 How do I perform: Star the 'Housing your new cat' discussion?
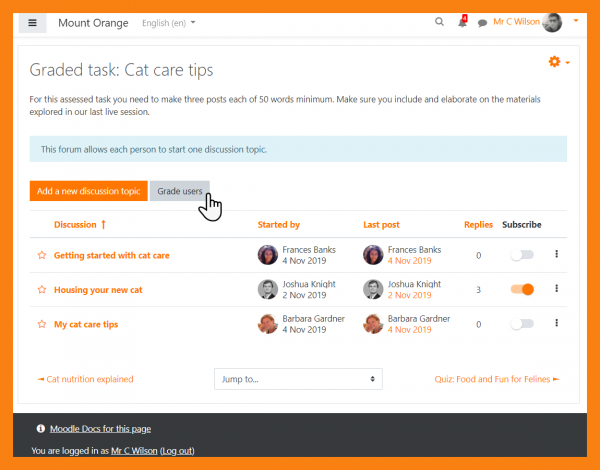pos(42,290)
